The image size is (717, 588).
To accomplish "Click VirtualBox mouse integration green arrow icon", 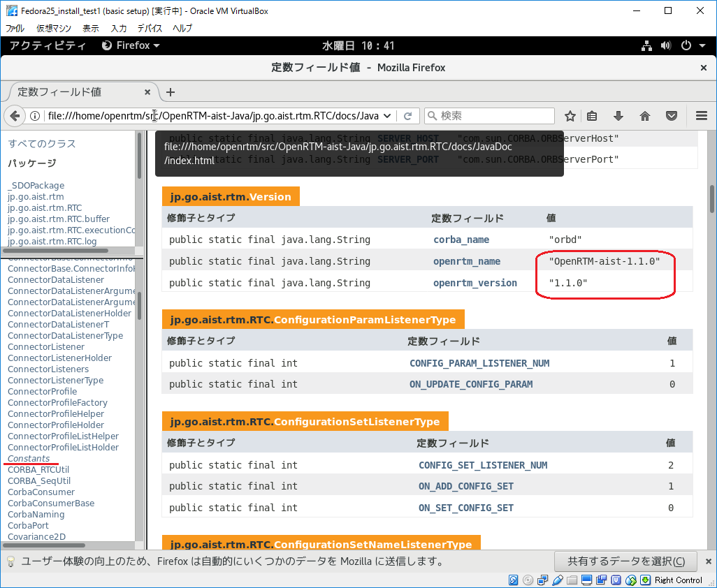I will point(645,580).
